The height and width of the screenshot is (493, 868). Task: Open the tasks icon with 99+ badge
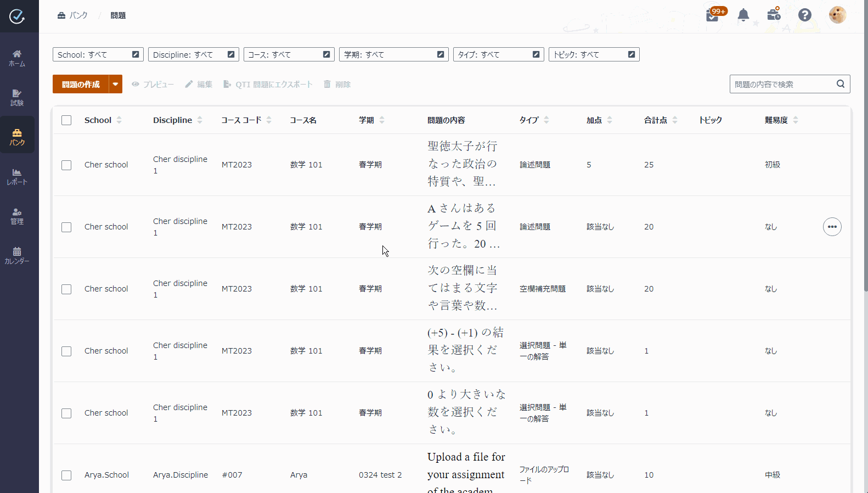click(713, 15)
